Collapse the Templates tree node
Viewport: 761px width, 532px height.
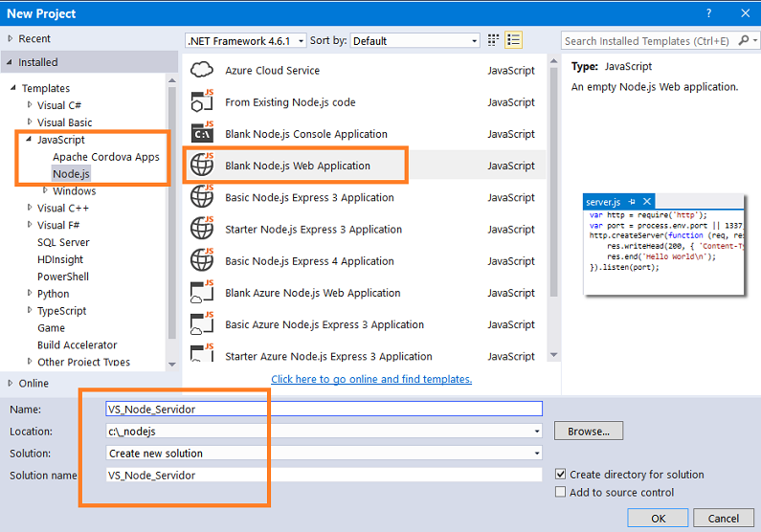(x=13, y=88)
